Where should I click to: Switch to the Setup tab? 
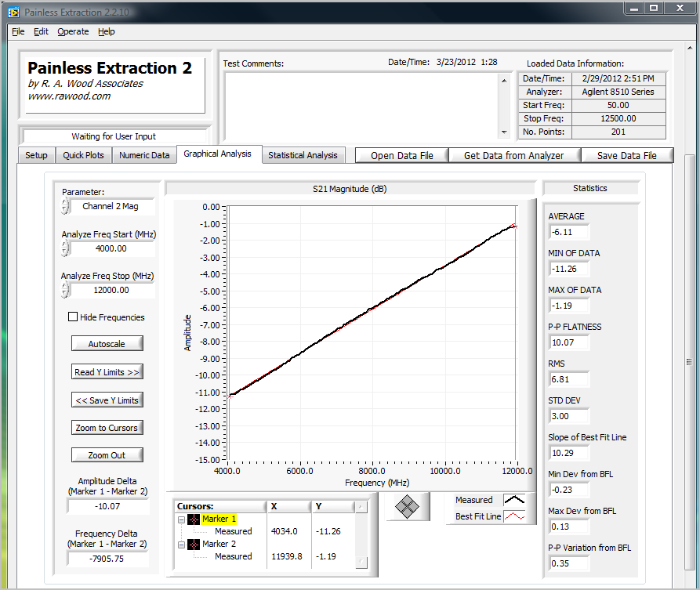point(36,155)
